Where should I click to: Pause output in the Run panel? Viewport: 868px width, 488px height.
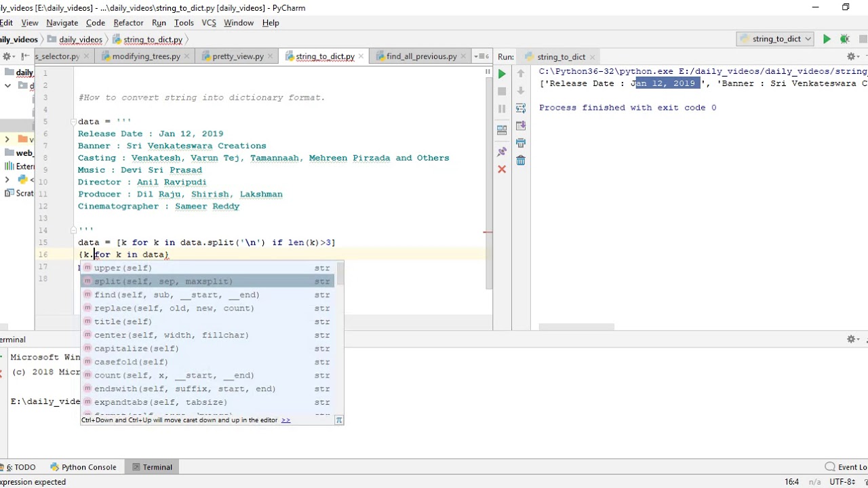(502, 108)
